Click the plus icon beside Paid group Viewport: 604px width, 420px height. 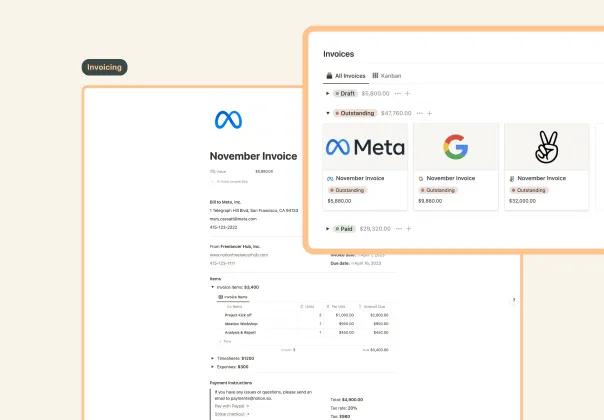[408, 229]
